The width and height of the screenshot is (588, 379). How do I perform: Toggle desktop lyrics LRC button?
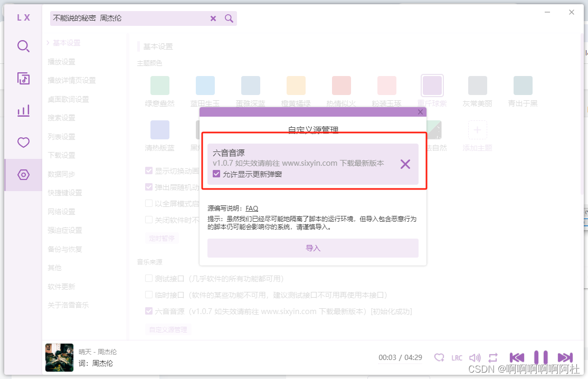[457, 358]
